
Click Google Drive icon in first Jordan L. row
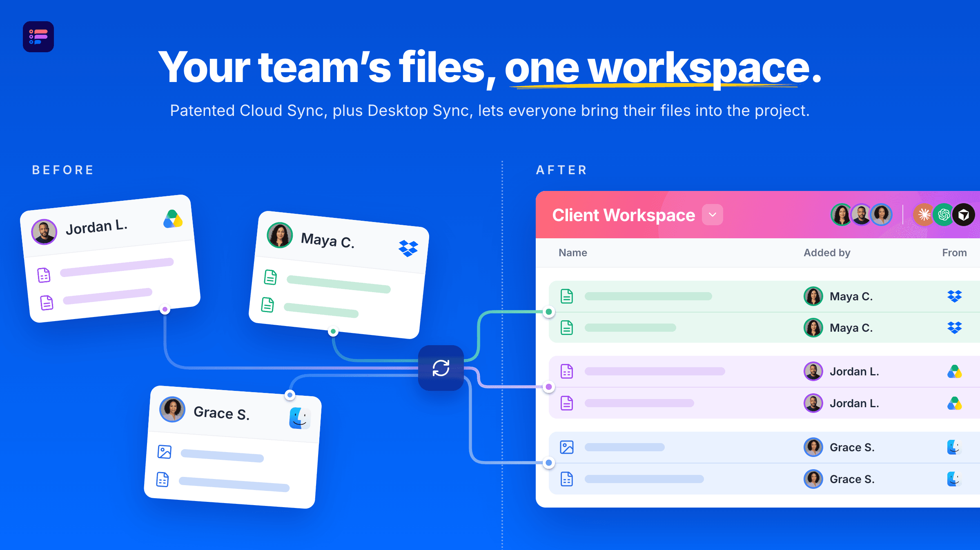[955, 371]
